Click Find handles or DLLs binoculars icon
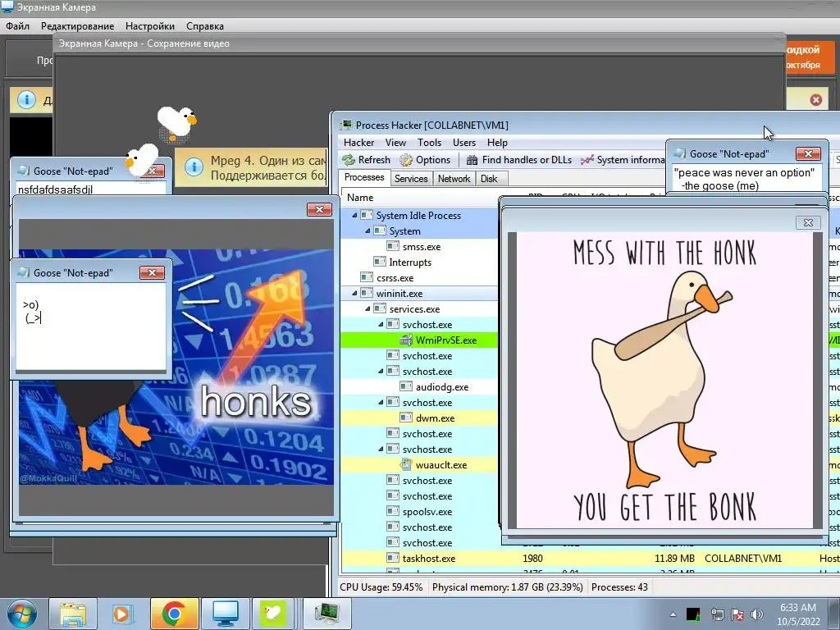 point(472,160)
